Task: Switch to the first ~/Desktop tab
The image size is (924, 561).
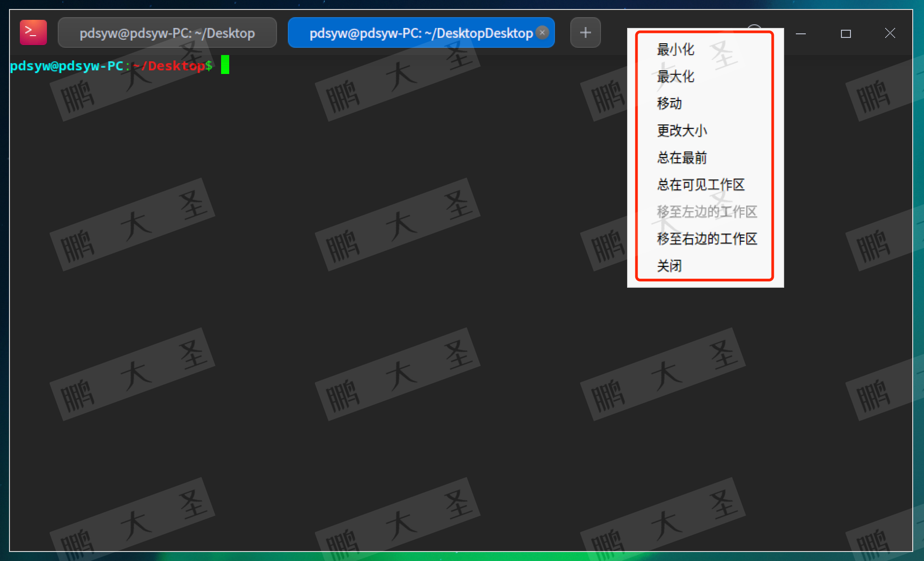Action: click(167, 33)
